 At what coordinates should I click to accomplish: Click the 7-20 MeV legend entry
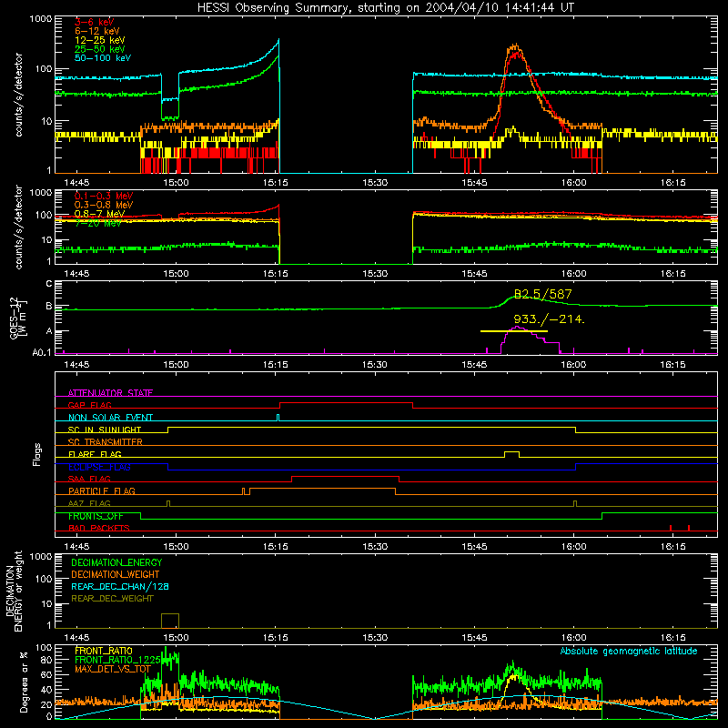pos(98,223)
